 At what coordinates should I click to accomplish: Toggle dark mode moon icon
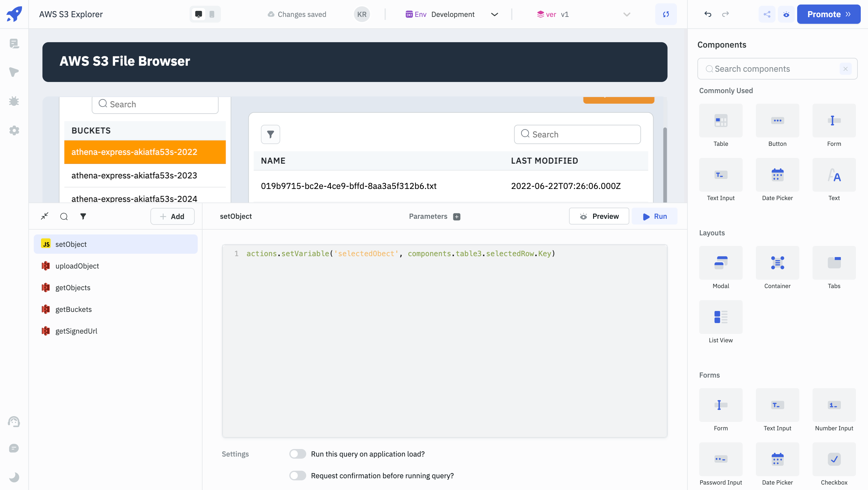14,477
